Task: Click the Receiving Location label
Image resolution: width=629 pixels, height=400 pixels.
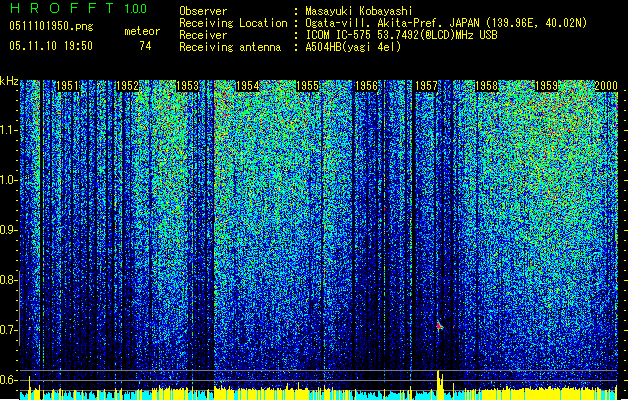Action: 233,23
